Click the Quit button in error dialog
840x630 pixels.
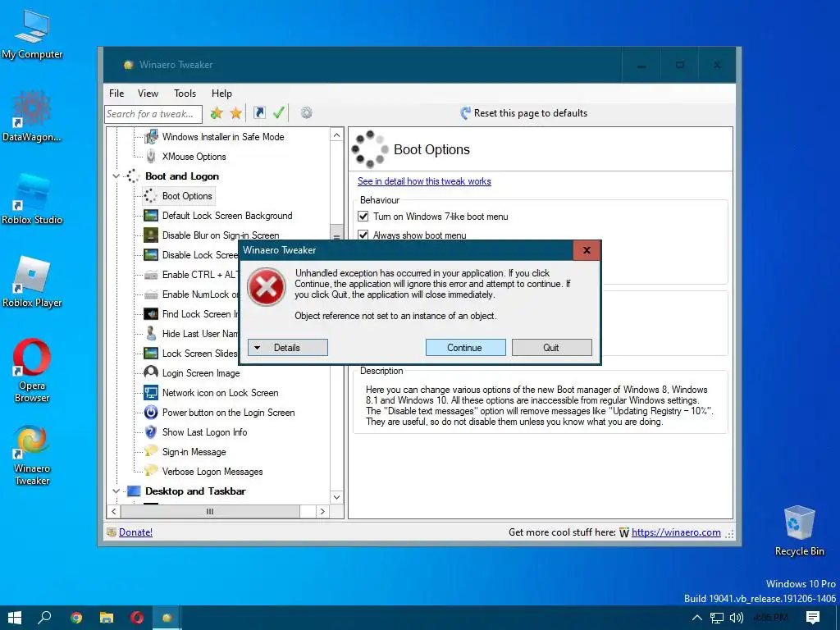click(x=552, y=347)
